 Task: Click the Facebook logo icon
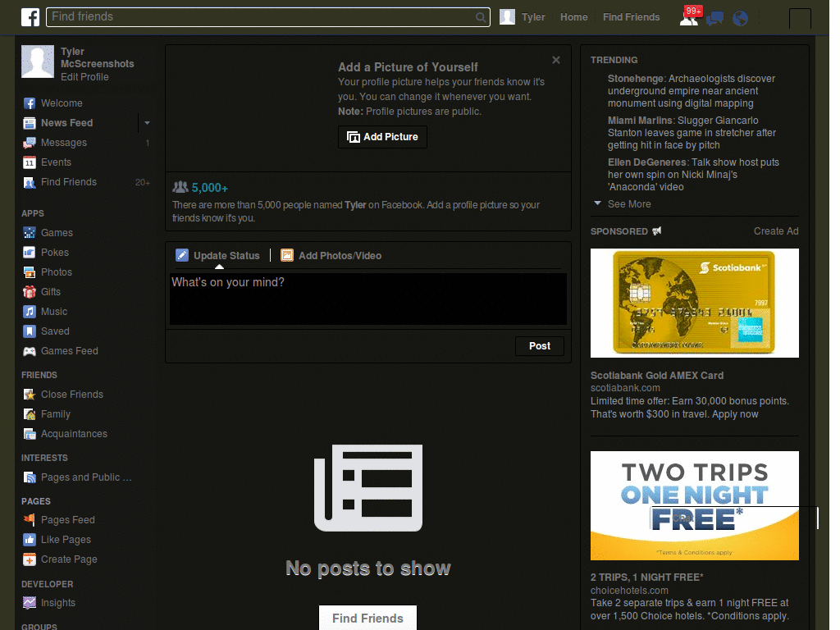(30, 17)
